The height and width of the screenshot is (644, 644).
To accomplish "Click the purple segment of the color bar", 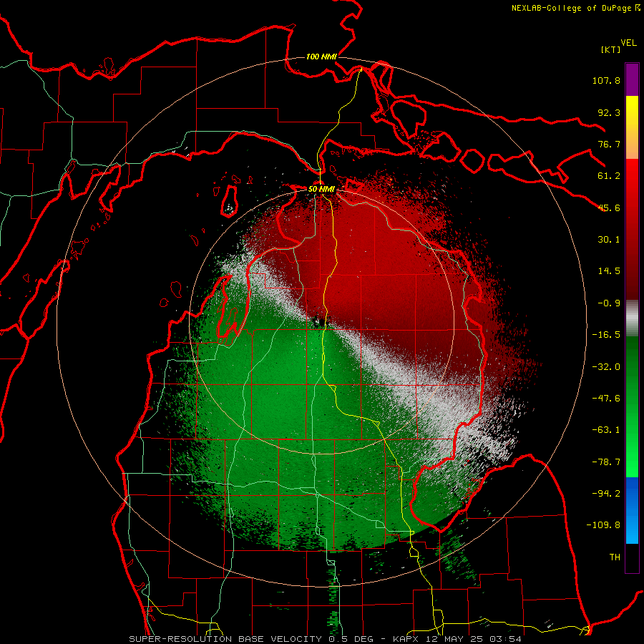I will tap(632, 79).
